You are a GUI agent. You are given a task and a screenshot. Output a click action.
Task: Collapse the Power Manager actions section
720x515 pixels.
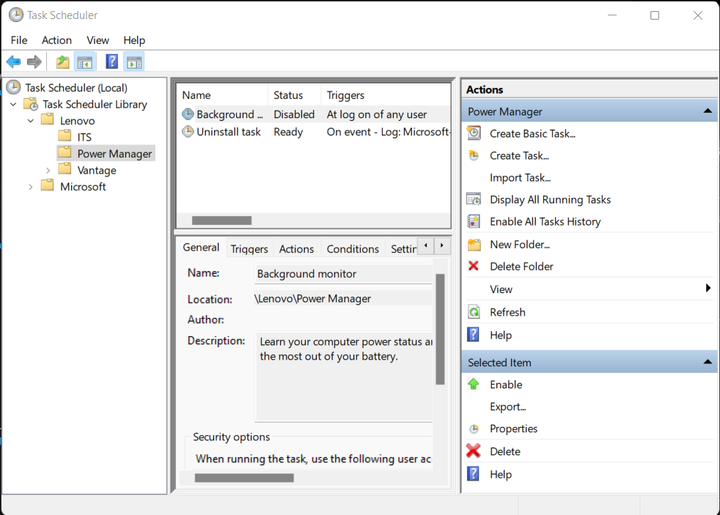[x=708, y=111]
